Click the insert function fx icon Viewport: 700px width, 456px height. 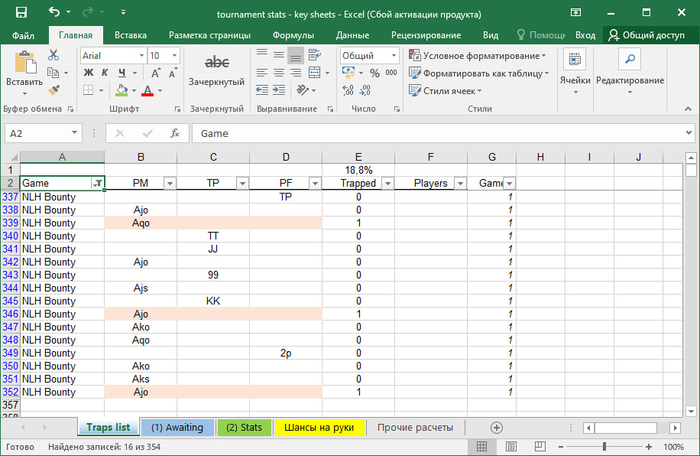175,133
